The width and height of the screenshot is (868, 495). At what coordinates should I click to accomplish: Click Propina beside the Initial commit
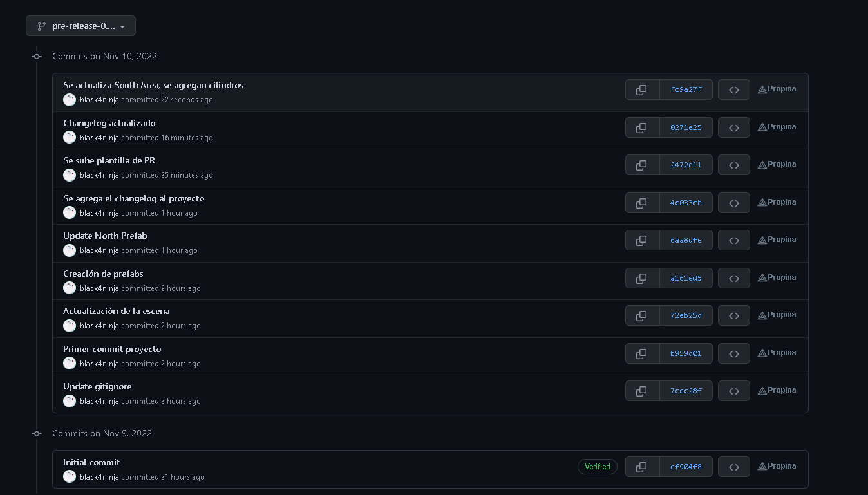click(777, 466)
